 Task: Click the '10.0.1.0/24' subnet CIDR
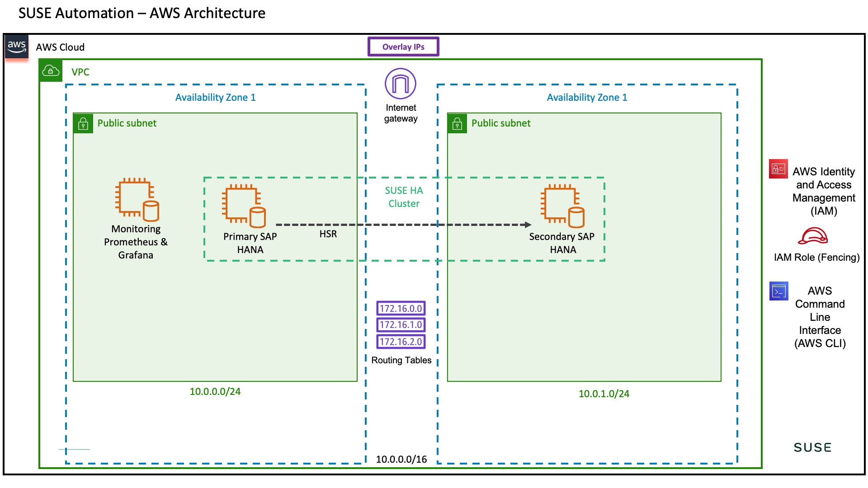pos(604,394)
